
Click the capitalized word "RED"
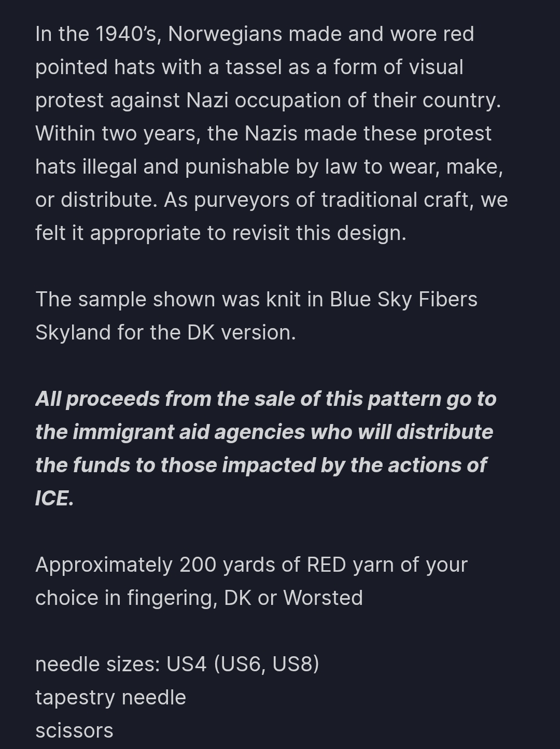click(x=326, y=565)
